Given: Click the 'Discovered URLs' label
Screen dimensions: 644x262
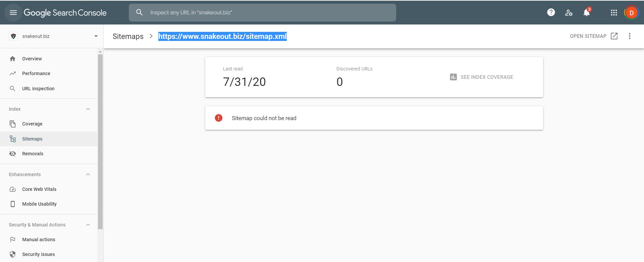Looking at the screenshot, I should coord(354,69).
